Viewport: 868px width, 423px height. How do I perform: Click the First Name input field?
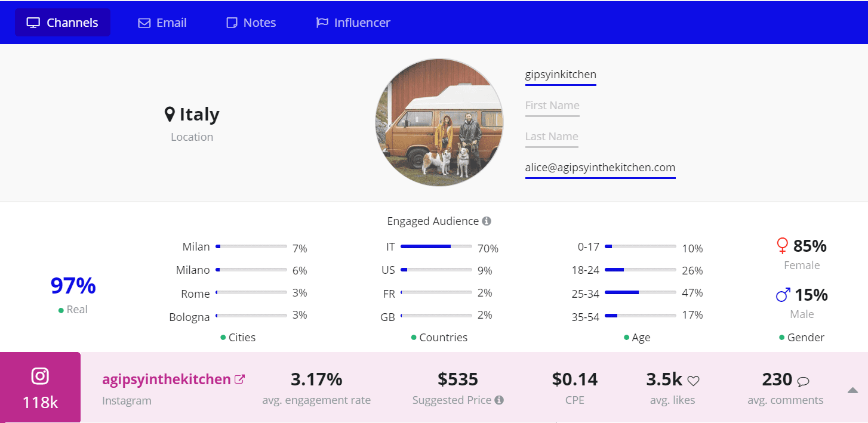(552, 106)
